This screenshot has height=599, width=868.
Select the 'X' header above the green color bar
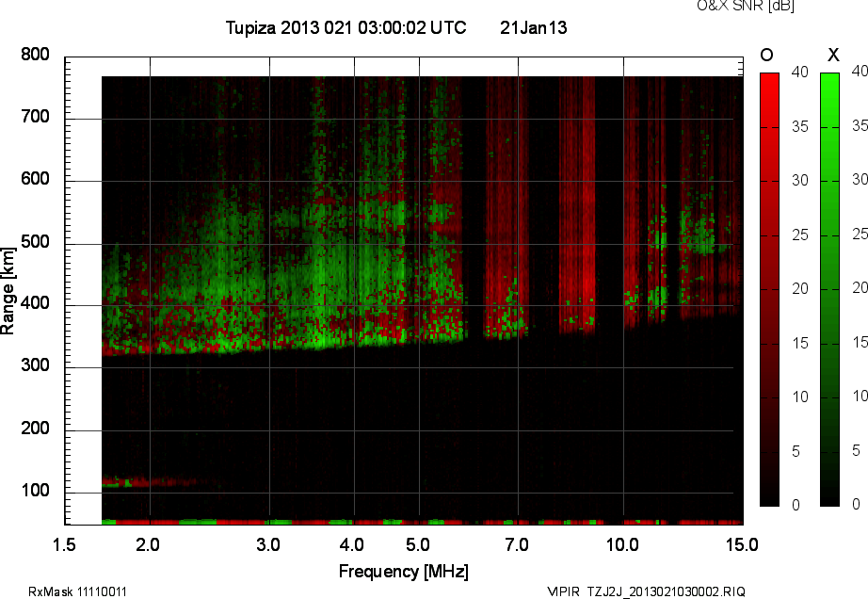(833, 55)
